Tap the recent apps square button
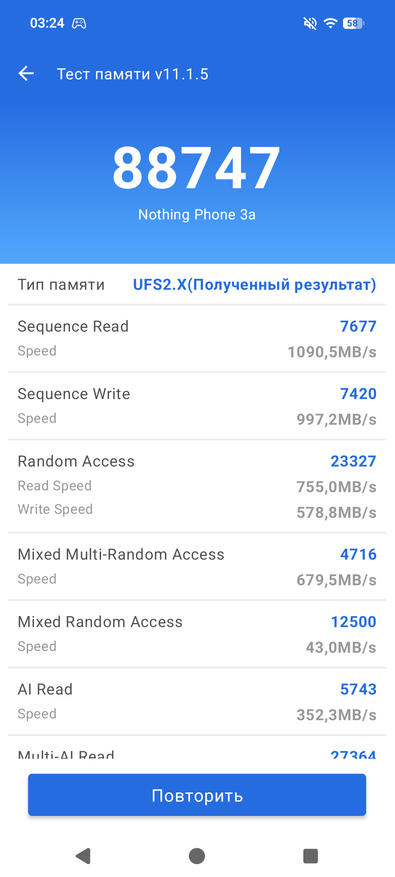 tap(310, 856)
